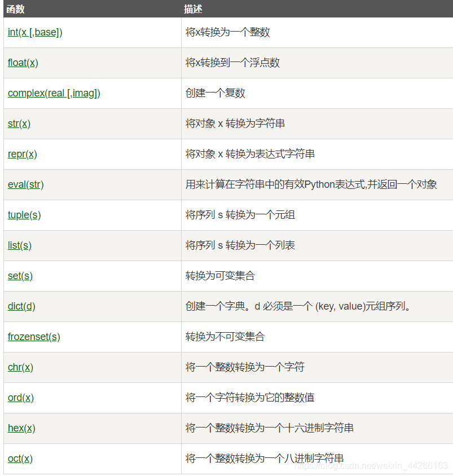
Task: Click the chr(x) link
Action: pyautogui.click(x=21, y=367)
